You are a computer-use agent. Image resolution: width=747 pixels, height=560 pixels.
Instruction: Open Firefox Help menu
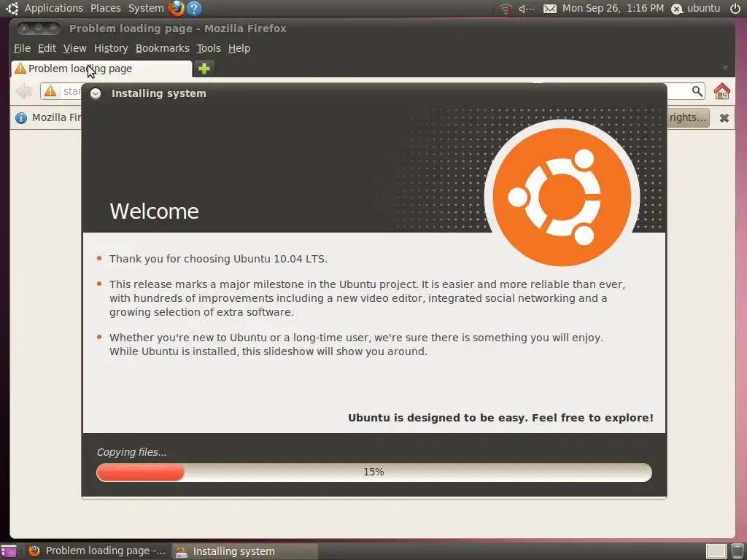[x=239, y=48]
